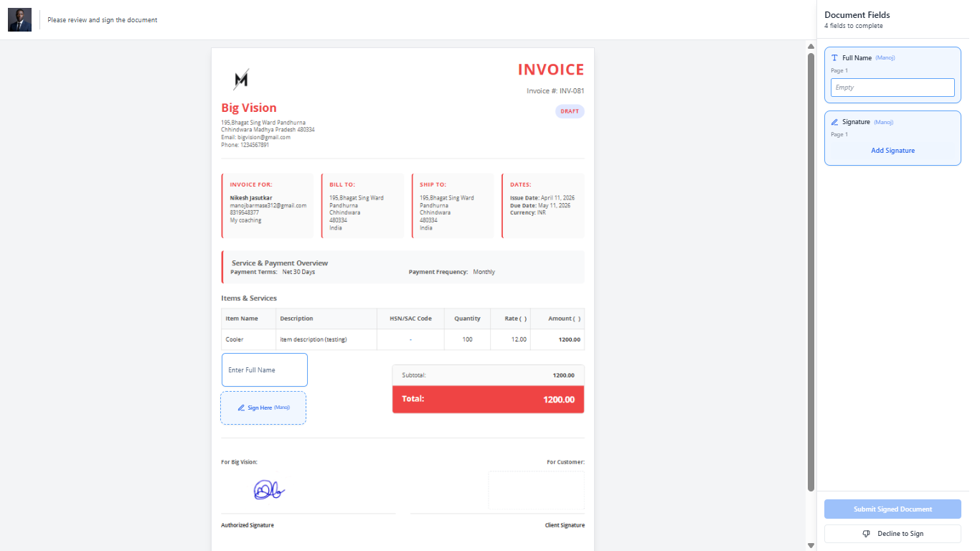The width and height of the screenshot is (980, 551).
Task: Click the BILL TO heading
Action: (x=342, y=184)
